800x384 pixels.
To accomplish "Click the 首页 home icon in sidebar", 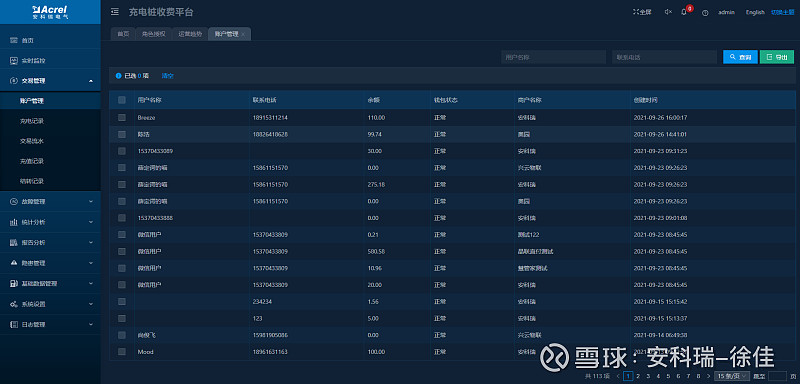I will pyautogui.click(x=14, y=40).
